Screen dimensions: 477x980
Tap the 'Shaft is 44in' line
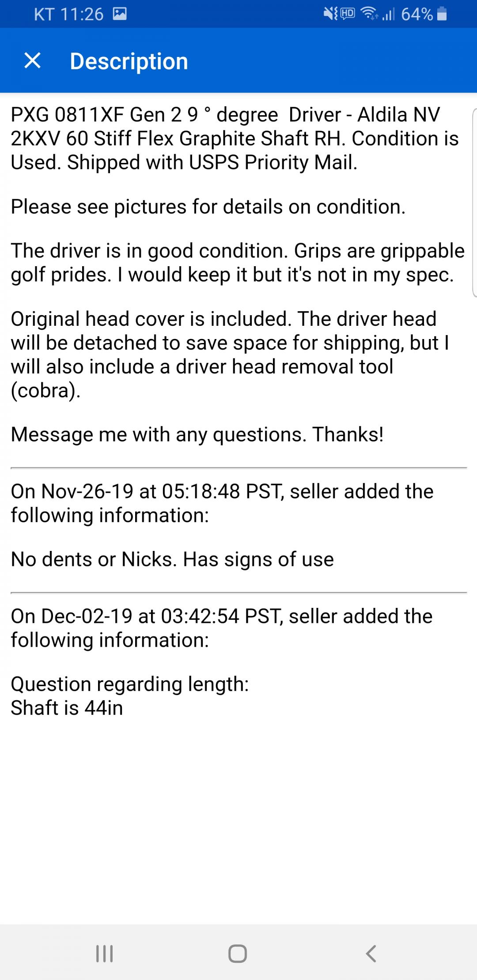pyautogui.click(x=67, y=708)
